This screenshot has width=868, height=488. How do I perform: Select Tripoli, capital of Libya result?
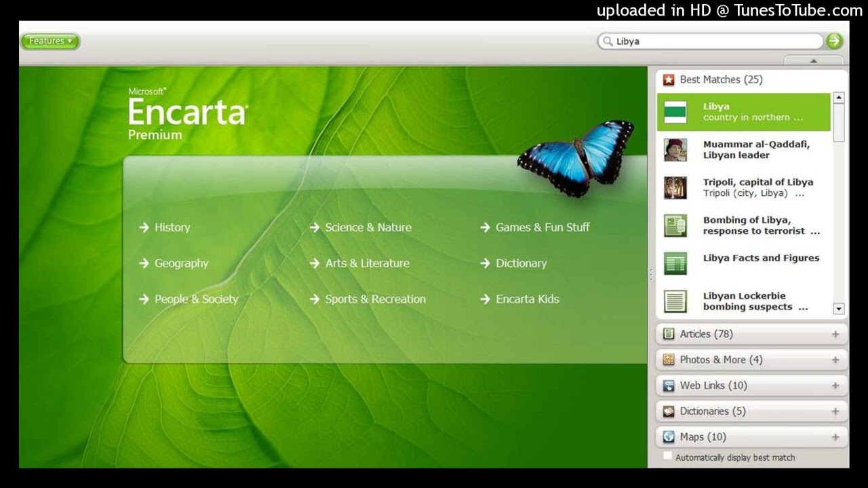[x=744, y=188]
